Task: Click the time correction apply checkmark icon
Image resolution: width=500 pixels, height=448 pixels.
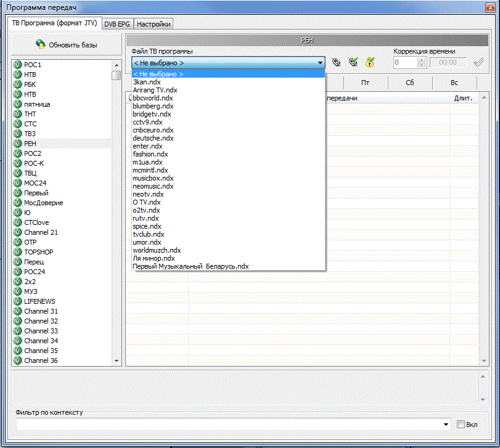Action: pos(478,62)
